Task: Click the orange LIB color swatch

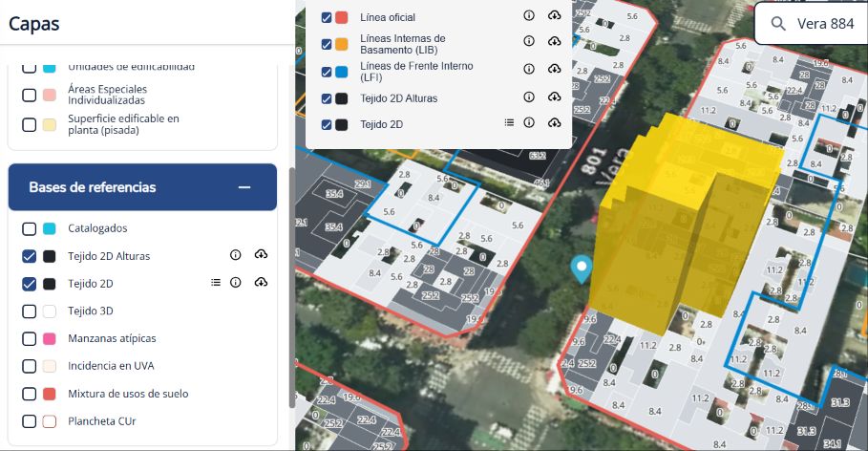Action: click(342, 44)
